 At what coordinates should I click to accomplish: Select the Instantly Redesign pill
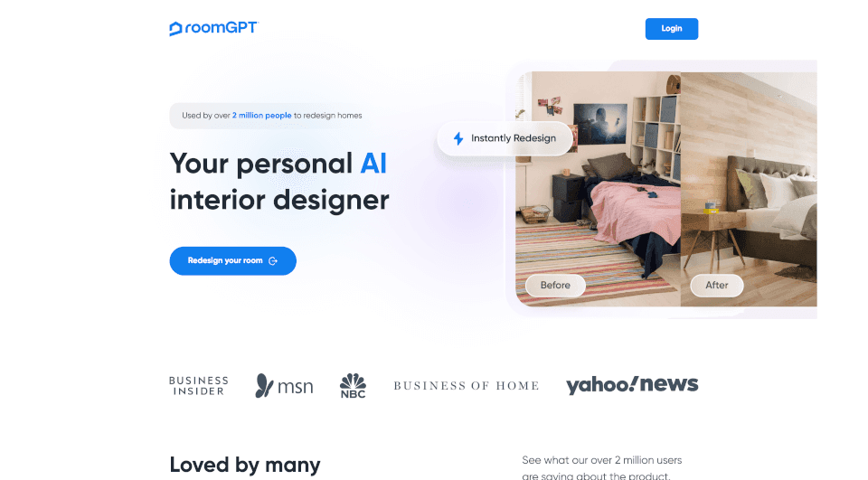pos(505,138)
